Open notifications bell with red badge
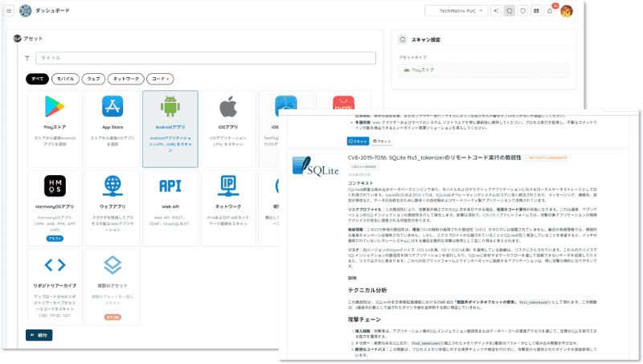643x364 pixels. 550,11
